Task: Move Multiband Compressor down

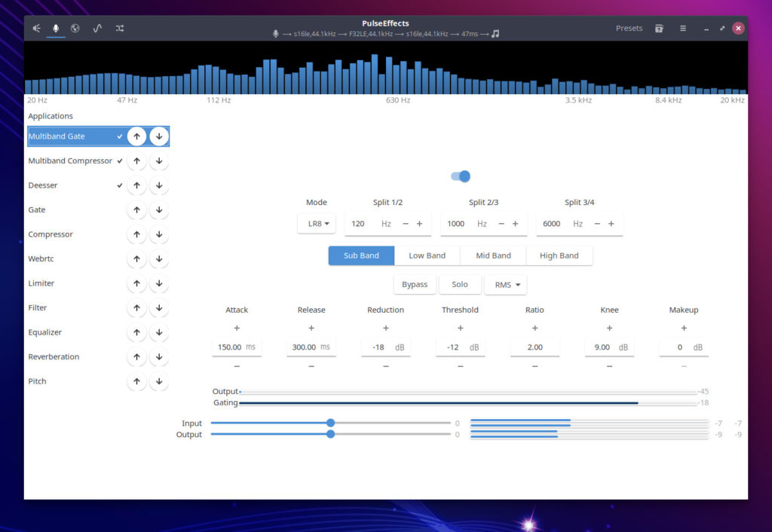Action: point(159,161)
